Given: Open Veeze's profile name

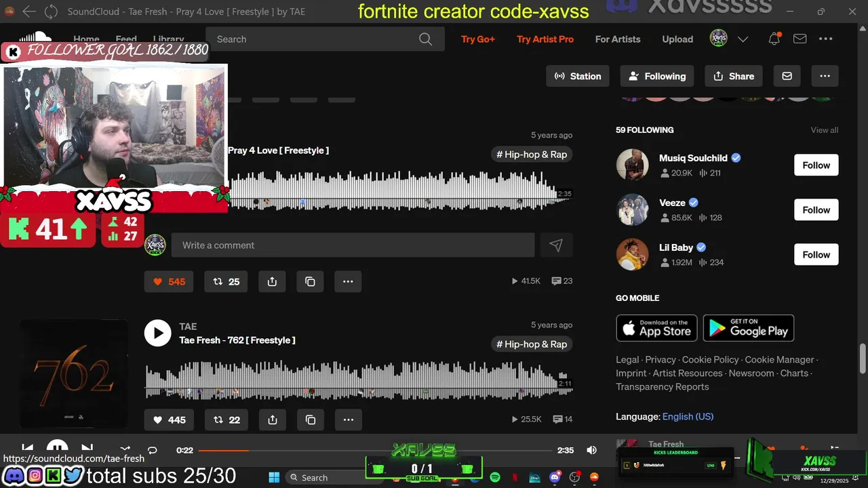Looking at the screenshot, I should point(672,203).
